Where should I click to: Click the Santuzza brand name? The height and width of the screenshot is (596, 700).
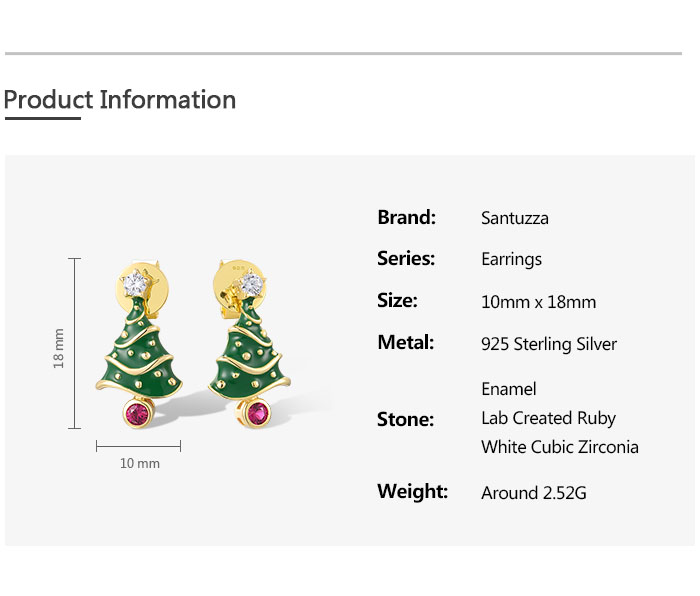coord(514,218)
